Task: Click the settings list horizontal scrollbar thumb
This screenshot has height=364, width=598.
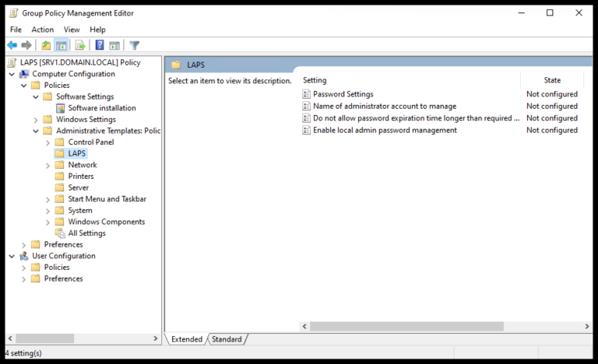Action: 406,326
